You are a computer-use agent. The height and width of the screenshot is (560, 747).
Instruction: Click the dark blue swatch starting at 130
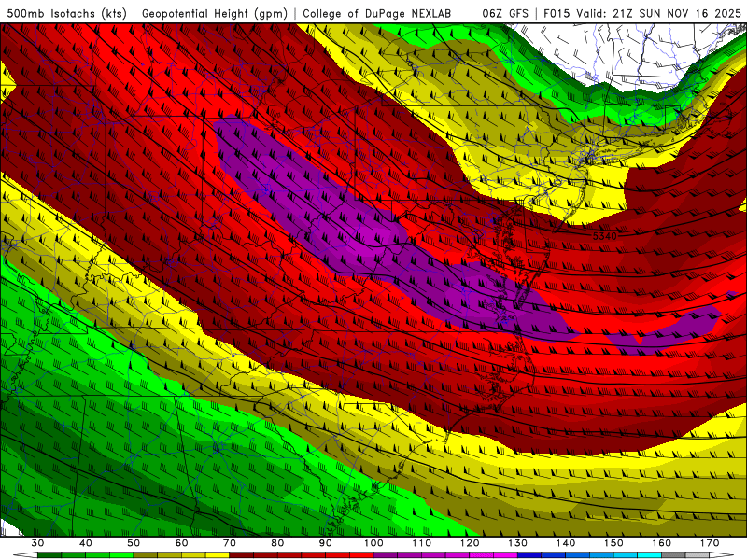529,555
